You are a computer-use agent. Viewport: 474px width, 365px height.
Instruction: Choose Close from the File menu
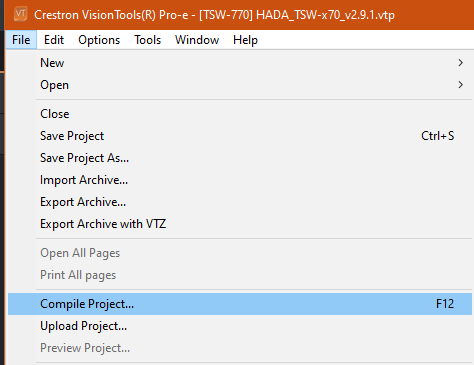coord(240,114)
